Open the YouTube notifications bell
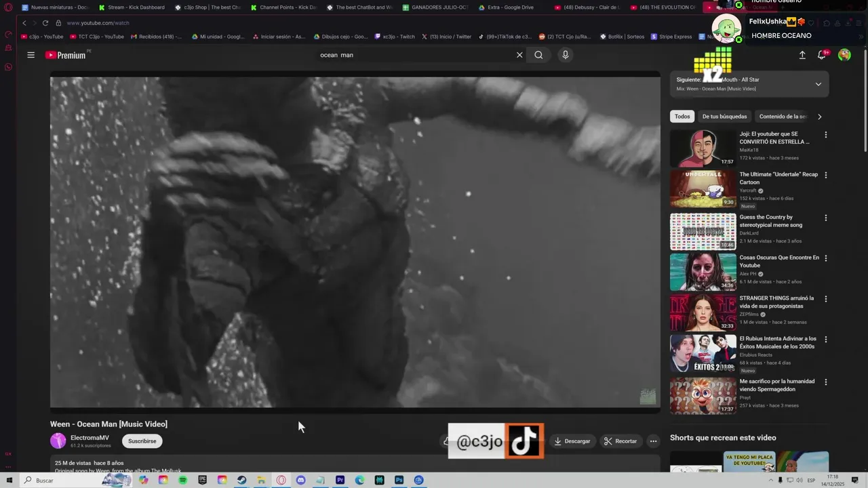 tap(822, 55)
